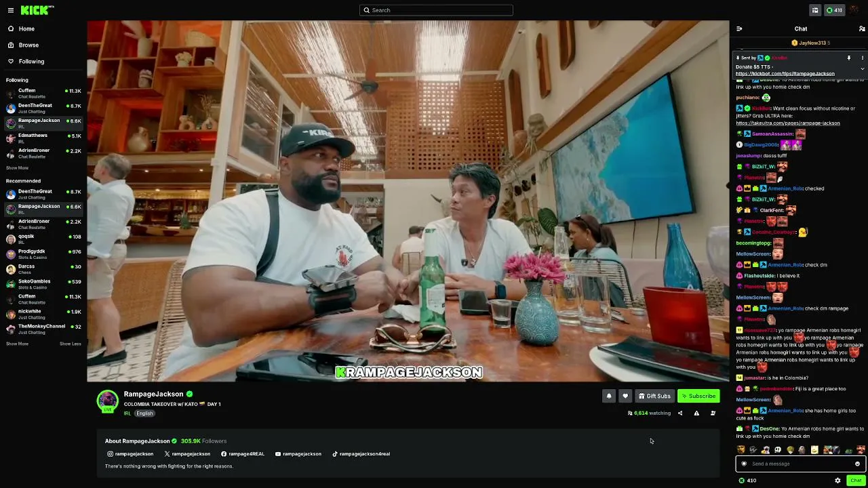The height and width of the screenshot is (488, 868).
Task: Open the IRL category link
Action: [127, 413]
